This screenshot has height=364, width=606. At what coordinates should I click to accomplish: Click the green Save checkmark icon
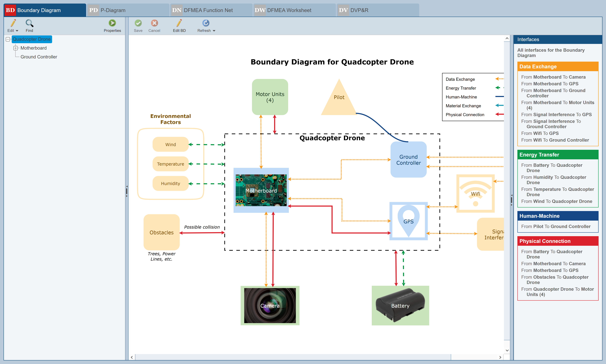pyautogui.click(x=138, y=23)
